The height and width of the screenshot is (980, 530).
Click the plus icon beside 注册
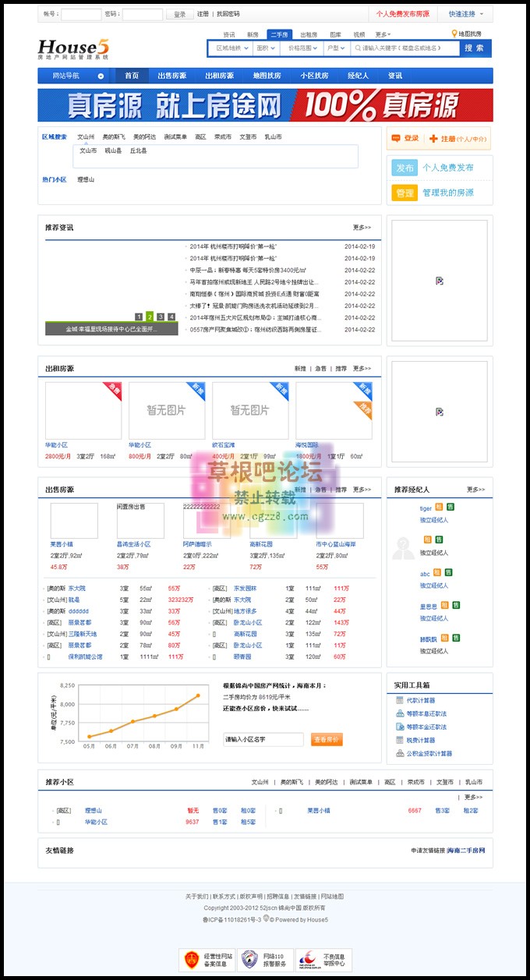[x=433, y=138]
